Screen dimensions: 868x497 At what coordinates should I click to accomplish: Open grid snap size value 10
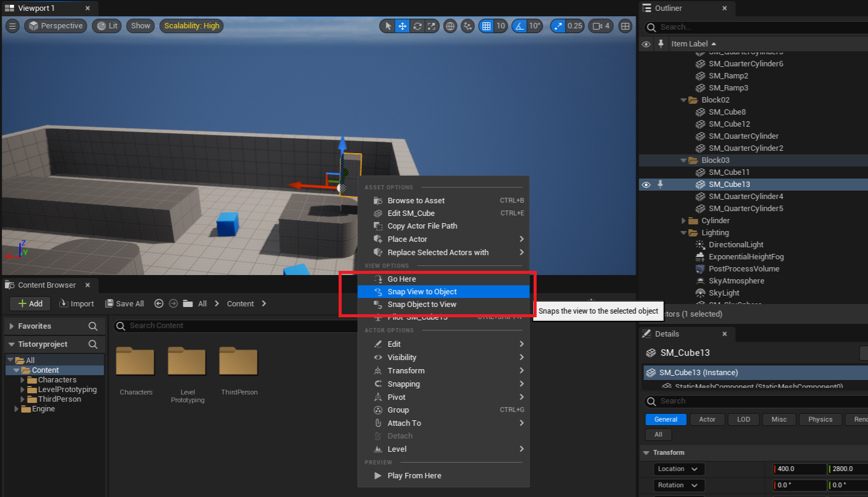point(500,26)
